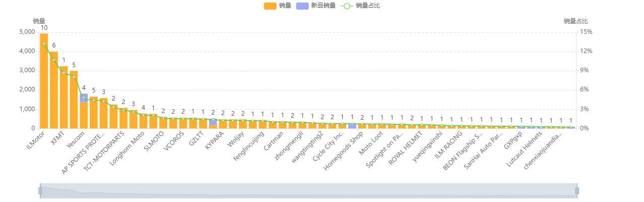Click the left handle of the zoom slider

click(40, 191)
